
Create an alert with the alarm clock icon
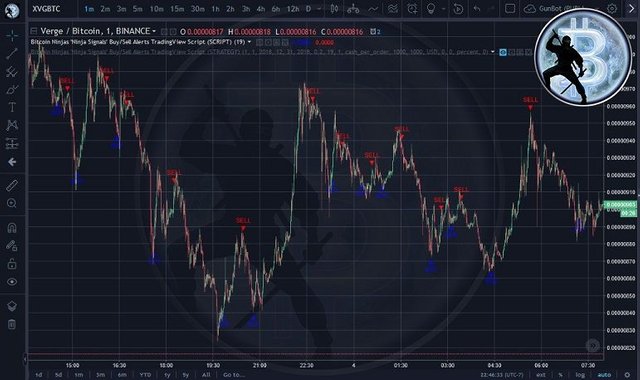click(x=412, y=9)
